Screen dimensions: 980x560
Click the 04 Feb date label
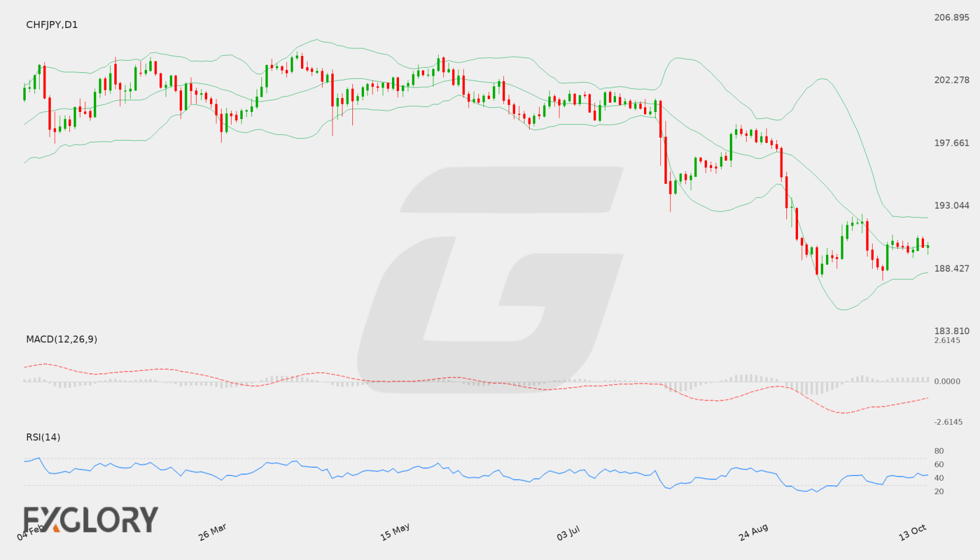(30, 532)
